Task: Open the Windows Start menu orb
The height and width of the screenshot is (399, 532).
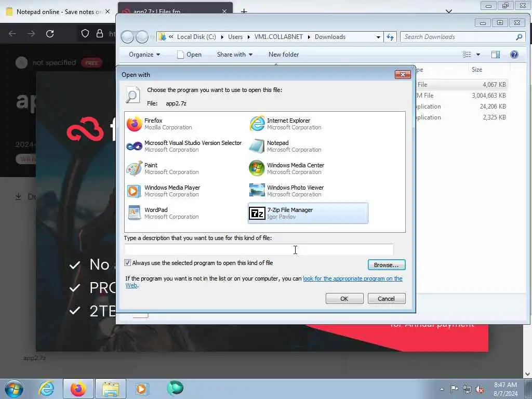Action: 14,389
